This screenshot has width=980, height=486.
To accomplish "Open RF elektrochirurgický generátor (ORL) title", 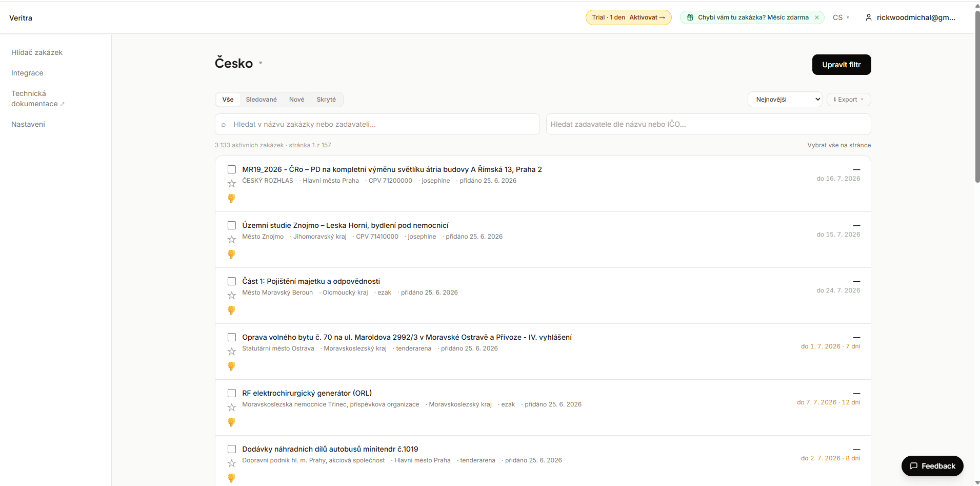I will (x=307, y=393).
